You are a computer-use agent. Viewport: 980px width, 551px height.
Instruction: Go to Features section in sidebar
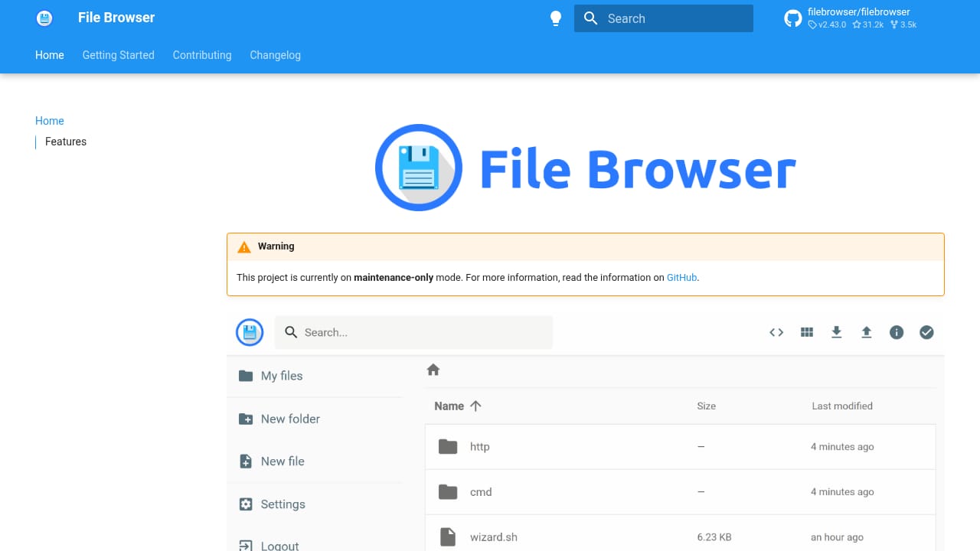(66, 142)
